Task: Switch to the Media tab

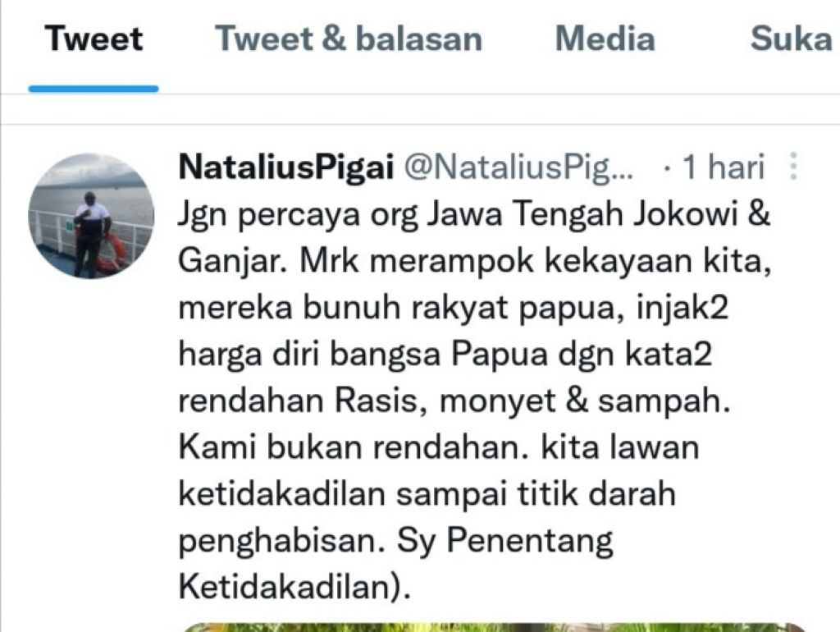Action: (x=605, y=39)
